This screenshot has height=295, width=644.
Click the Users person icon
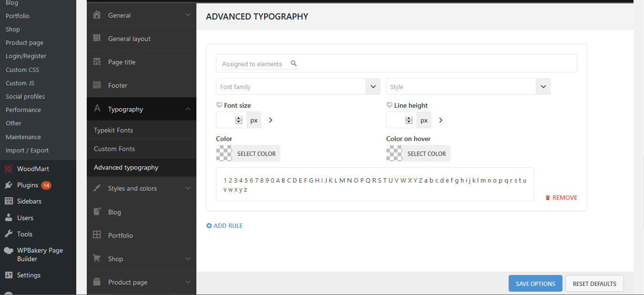(9, 217)
